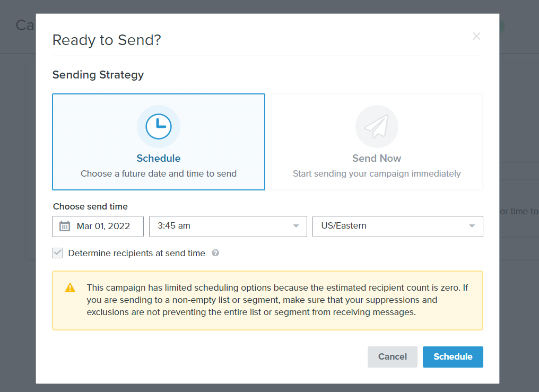539x392 pixels.
Task: Click the Send Now title text
Action: pyautogui.click(x=377, y=159)
